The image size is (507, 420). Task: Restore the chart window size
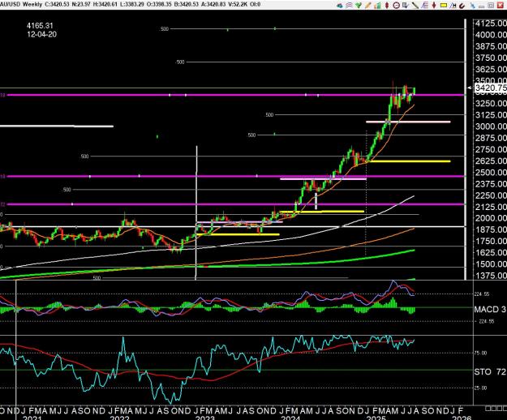(x=491, y=5)
